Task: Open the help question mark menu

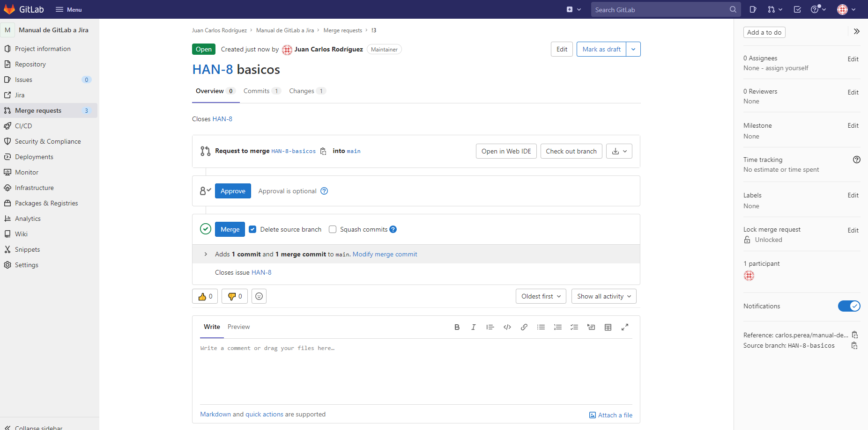Action: [818, 9]
